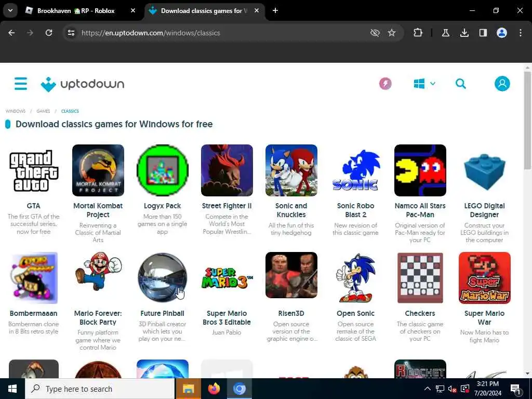Screen dimensions: 532x399
Task: Open the Future Pinball sphere icon
Action: point(163,278)
